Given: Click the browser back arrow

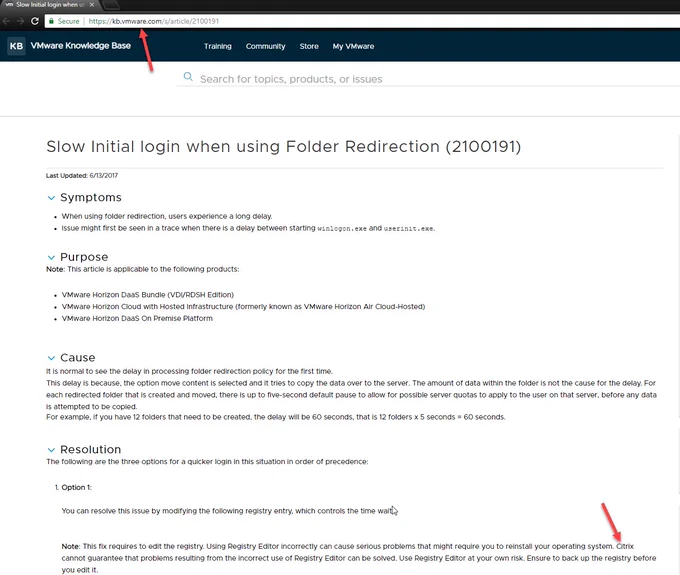Looking at the screenshot, I should pos(6,21).
